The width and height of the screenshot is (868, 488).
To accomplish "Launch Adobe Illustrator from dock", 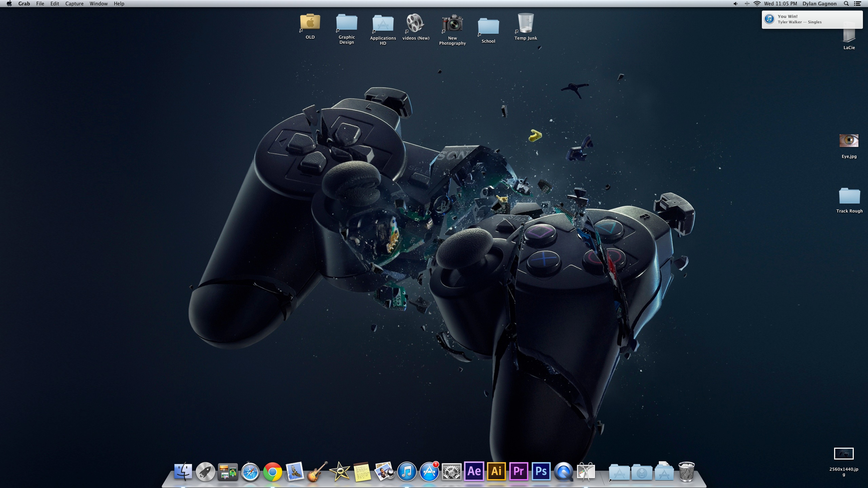I will pyautogui.click(x=496, y=471).
